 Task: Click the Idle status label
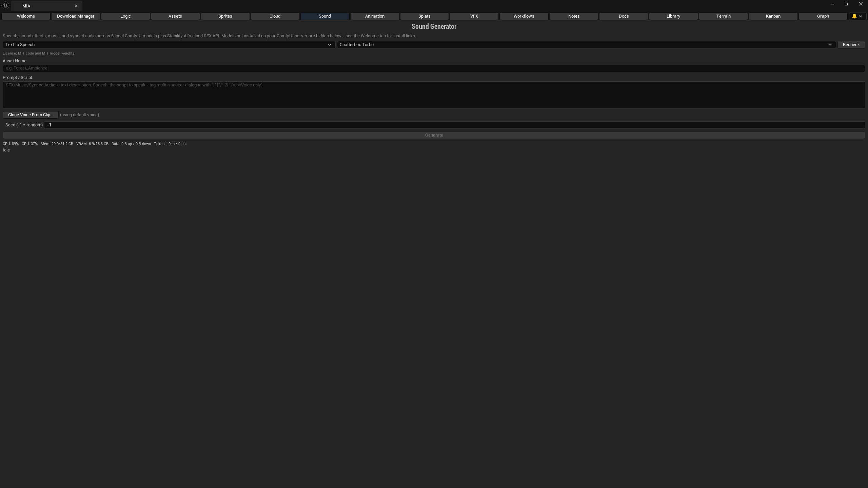tap(6, 150)
